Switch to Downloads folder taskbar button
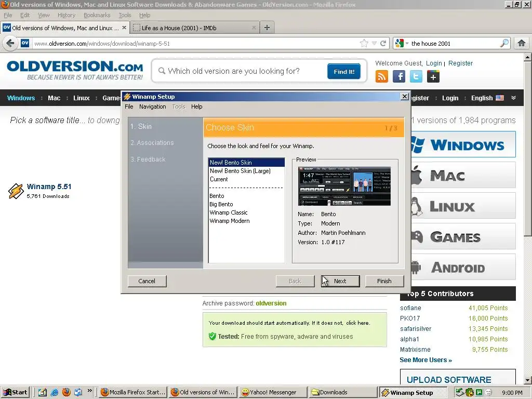 [x=343, y=392]
